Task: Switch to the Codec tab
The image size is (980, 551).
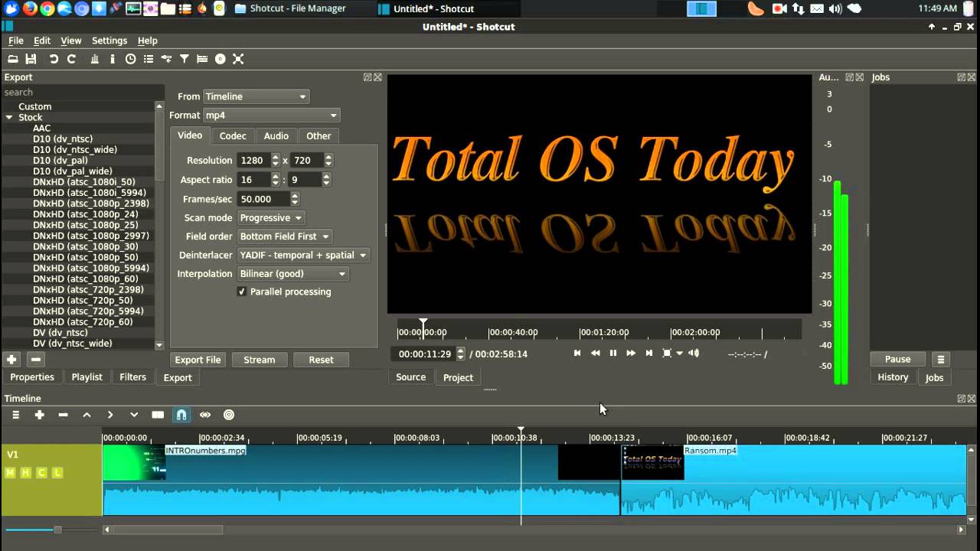Action: click(x=233, y=136)
